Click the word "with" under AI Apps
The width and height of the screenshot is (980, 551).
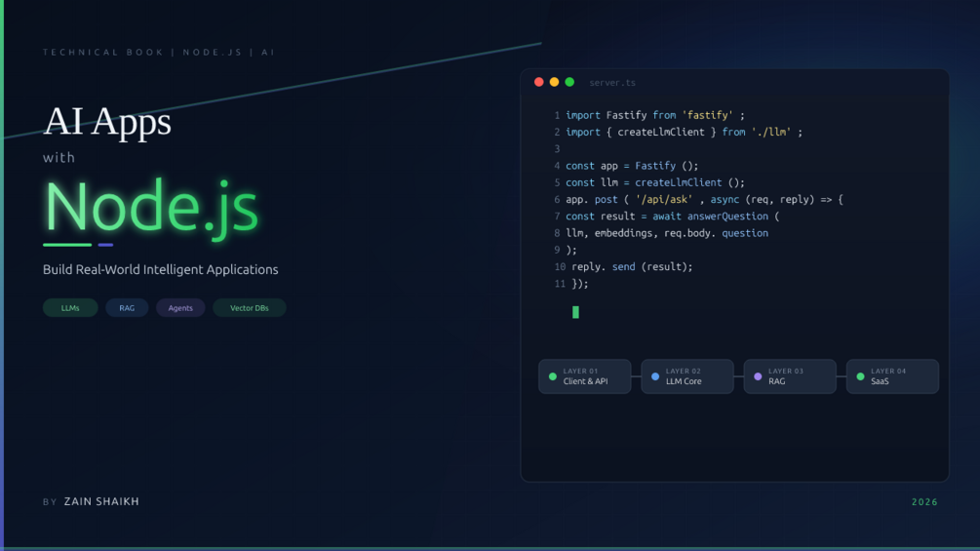[x=59, y=157]
